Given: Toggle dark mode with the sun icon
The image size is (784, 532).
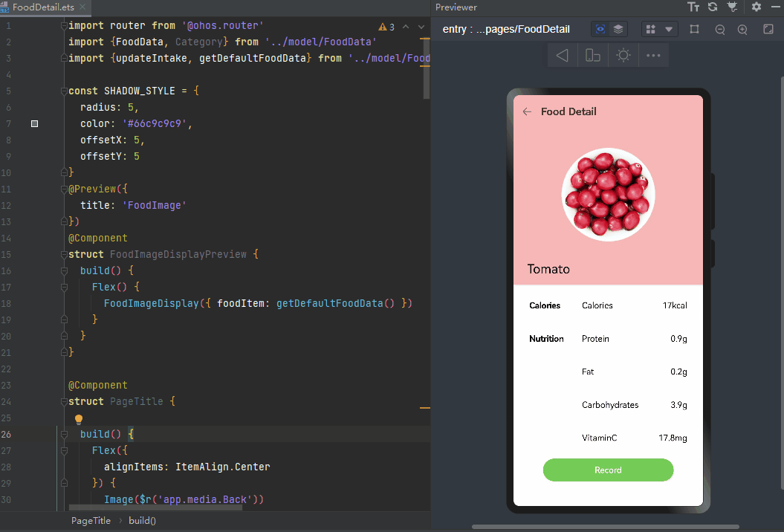Looking at the screenshot, I should [623, 56].
